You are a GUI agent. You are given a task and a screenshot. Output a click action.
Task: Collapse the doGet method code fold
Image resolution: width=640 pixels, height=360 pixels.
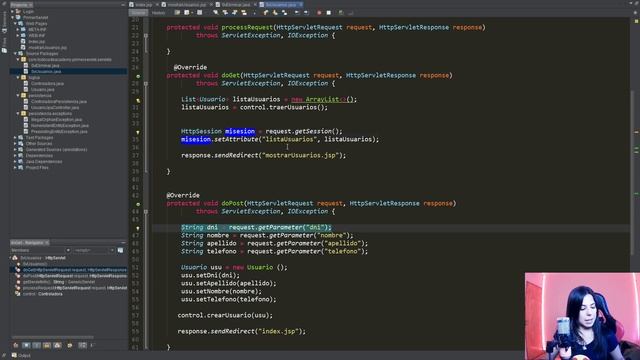point(146,84)
